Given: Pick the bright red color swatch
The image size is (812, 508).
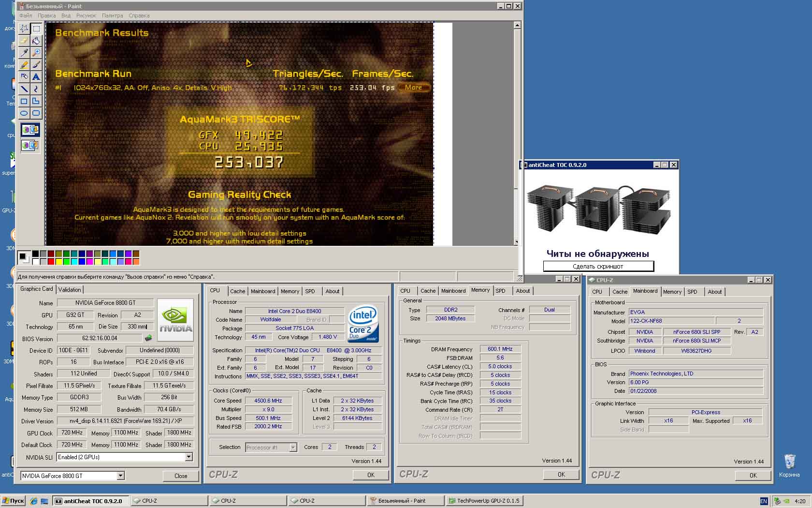Looking at the screenshot, I should pos(51,262).
